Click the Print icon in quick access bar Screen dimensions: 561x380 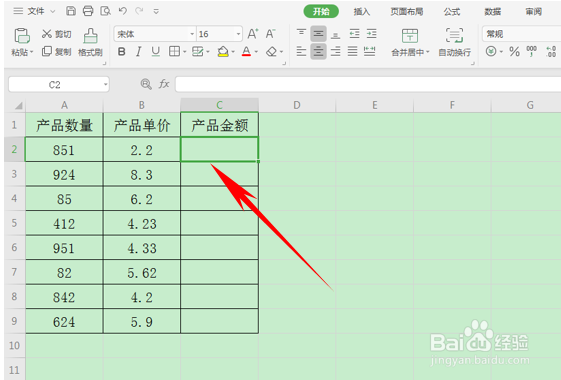pos(88,11)
